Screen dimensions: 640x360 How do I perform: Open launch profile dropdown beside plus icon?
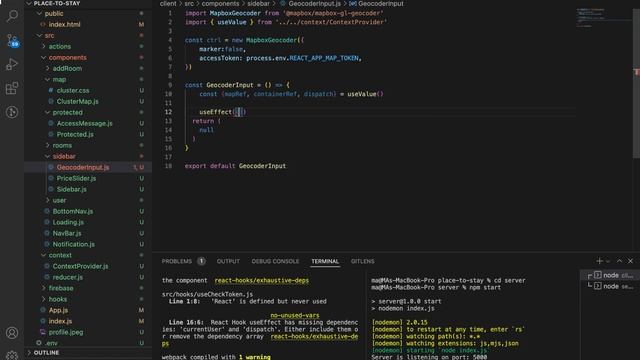(608, 261)
